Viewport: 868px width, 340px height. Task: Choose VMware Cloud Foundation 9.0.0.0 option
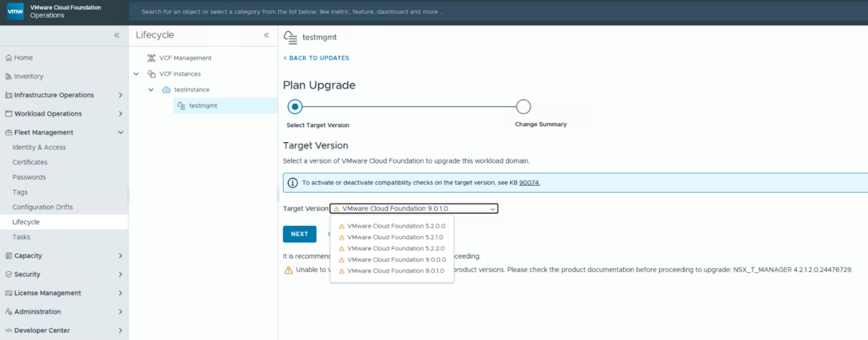[x=396, y=259]
